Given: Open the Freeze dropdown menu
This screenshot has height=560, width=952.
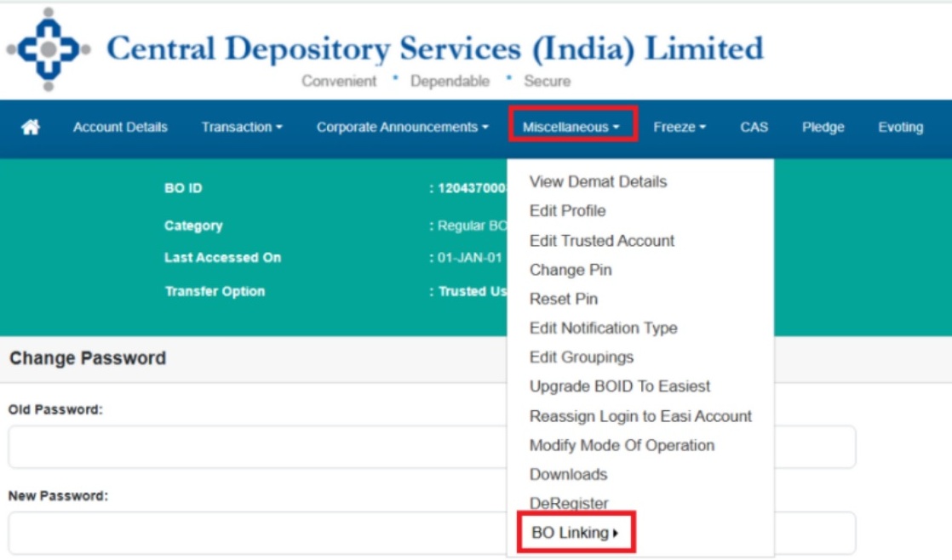Looking at the screenshot, I should click(680, 128).
